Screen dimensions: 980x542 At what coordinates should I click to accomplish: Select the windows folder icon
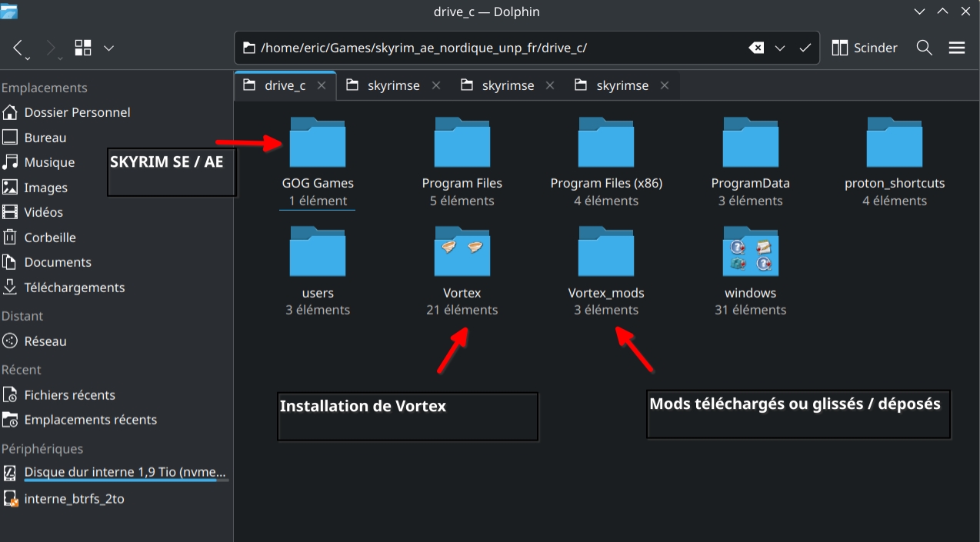click(750, 251)
